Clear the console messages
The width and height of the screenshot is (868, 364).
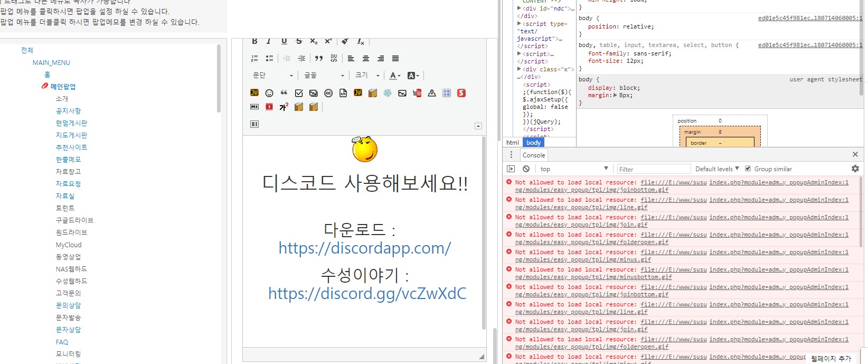[x=526, y=169]
